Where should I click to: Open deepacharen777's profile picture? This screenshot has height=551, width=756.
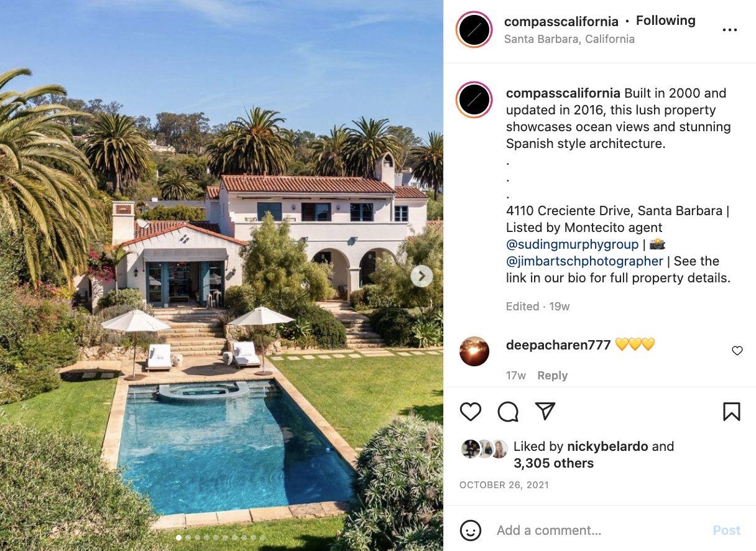[x=474, y=351]
